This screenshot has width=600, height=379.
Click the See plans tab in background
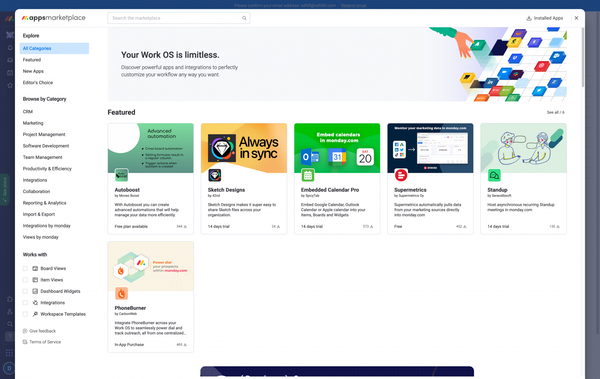click(5, 190)
